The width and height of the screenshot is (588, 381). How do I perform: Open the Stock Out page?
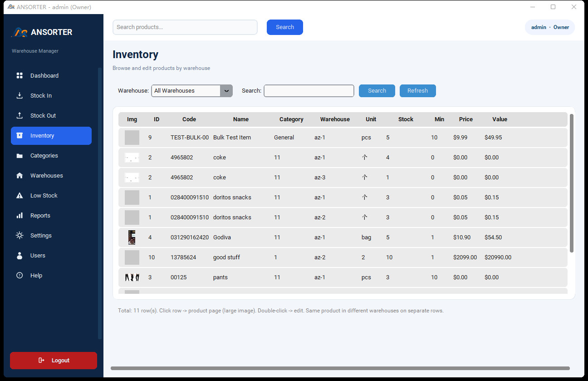(x=51, y=115)
